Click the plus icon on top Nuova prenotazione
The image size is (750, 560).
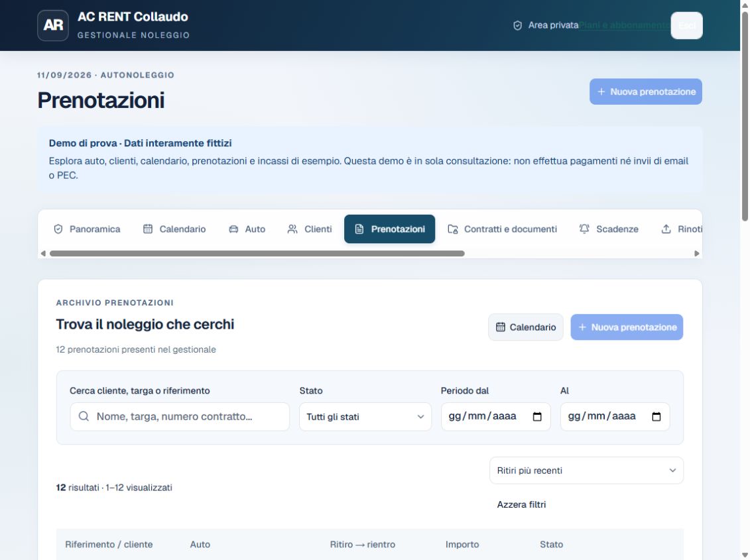tap(601, 92)
